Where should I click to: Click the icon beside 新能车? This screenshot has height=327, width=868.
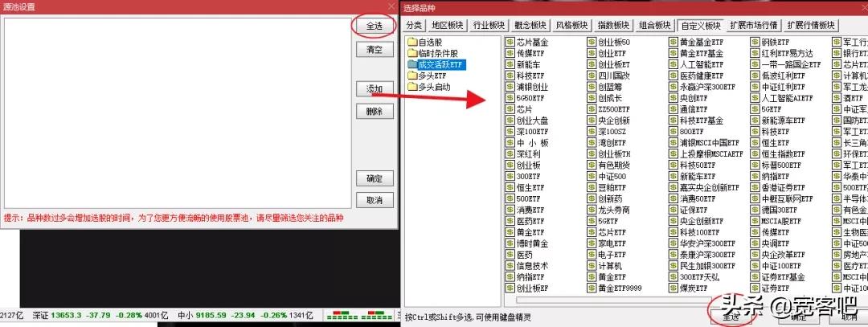point(510,65)
